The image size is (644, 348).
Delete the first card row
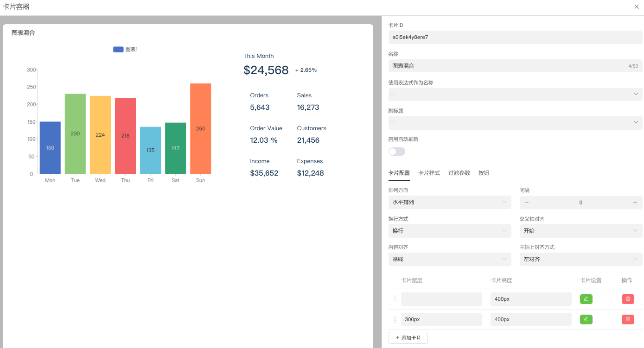(628, 299)
